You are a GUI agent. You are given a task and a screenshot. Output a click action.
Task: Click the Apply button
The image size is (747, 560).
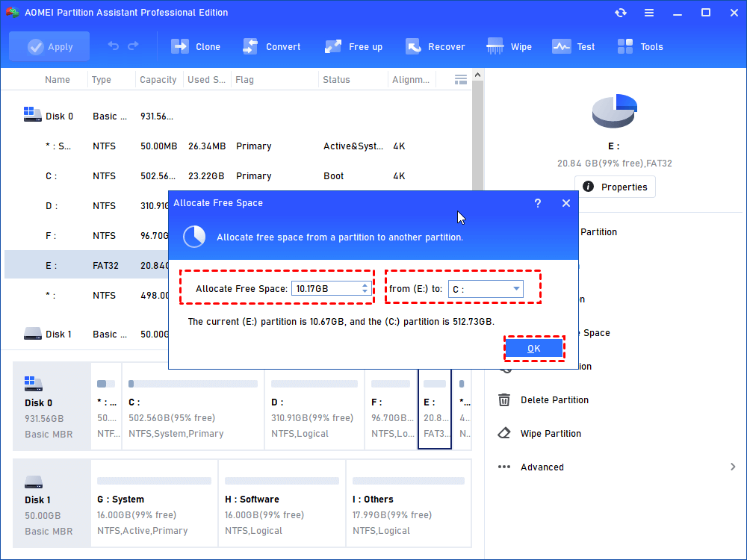(x=49, y=46)
